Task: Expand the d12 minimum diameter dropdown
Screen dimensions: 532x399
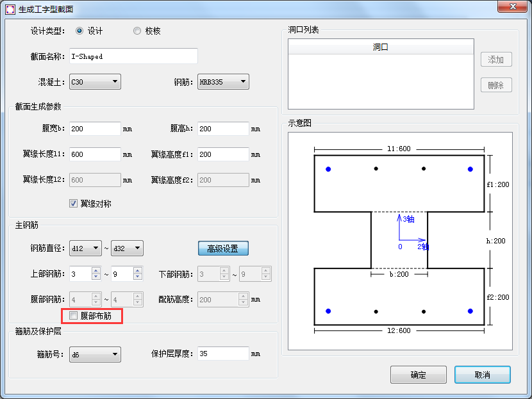Action: click(85, 248)
